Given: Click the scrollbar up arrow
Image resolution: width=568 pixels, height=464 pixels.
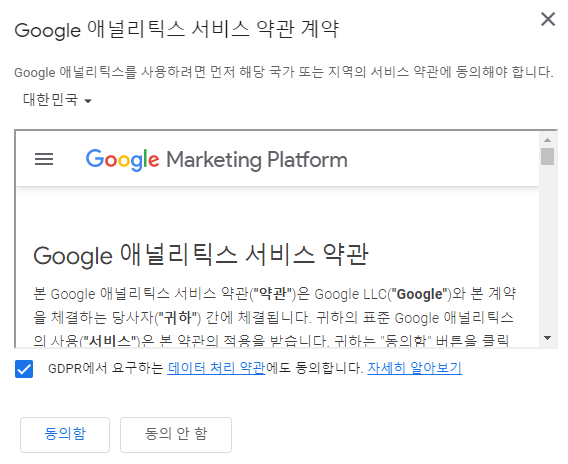Looking at the screenshot, I should (x=547, y=140).
